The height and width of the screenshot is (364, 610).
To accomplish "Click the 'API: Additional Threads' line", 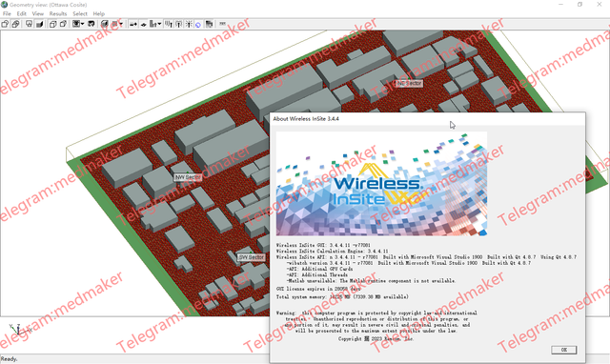I will 317,274.
